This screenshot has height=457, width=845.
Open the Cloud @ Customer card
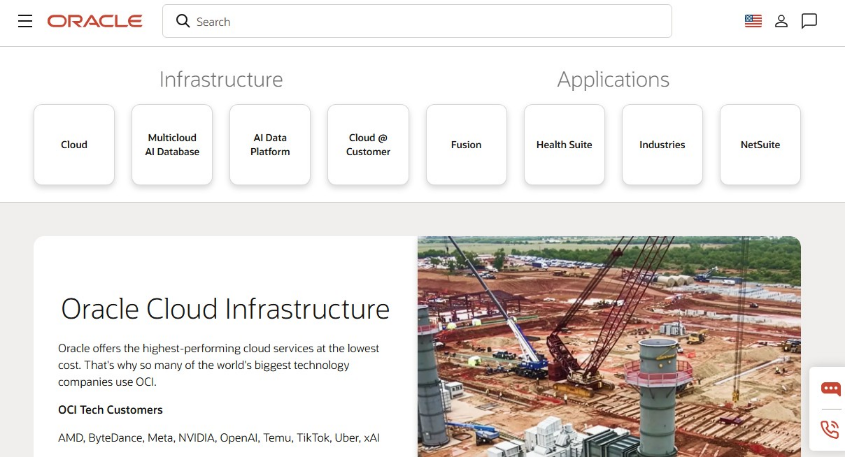(x=368, y=144)
